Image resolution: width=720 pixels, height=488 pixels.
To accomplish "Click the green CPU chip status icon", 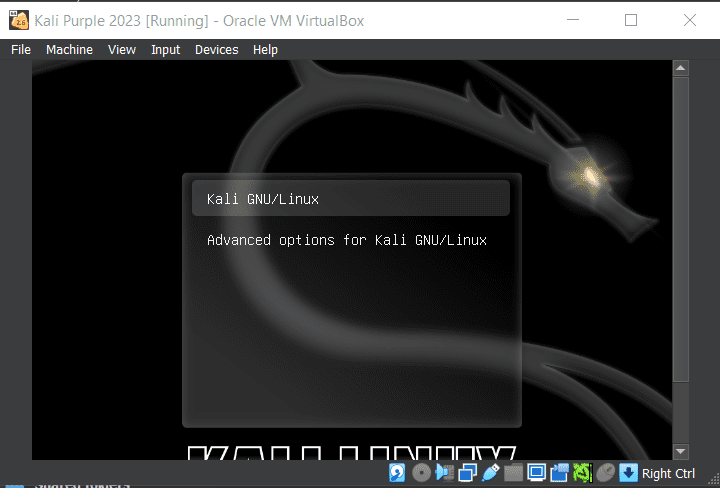I will click(x=582, y=473).
